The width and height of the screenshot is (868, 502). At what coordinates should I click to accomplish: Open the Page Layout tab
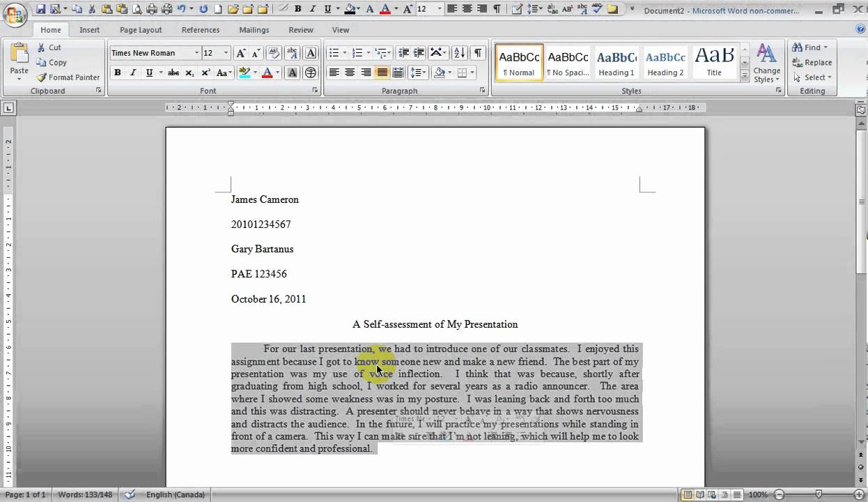click(141, 30)
